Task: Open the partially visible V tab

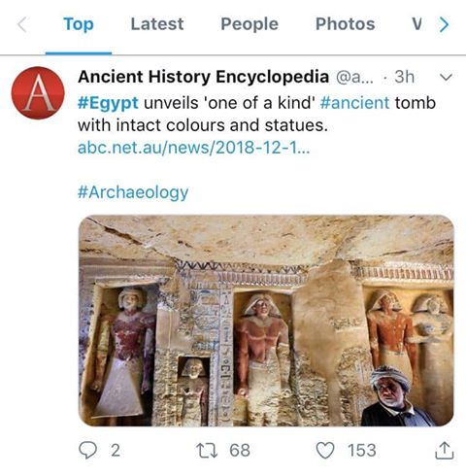Action: (416, 24)
